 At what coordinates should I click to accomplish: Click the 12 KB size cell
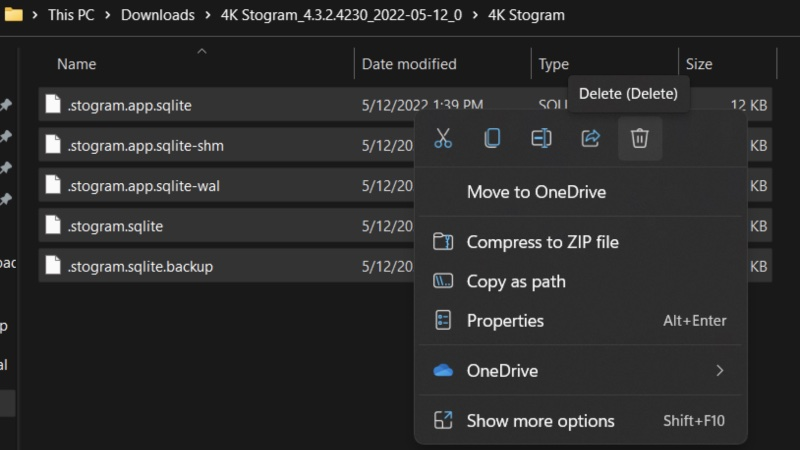[748, 105]
